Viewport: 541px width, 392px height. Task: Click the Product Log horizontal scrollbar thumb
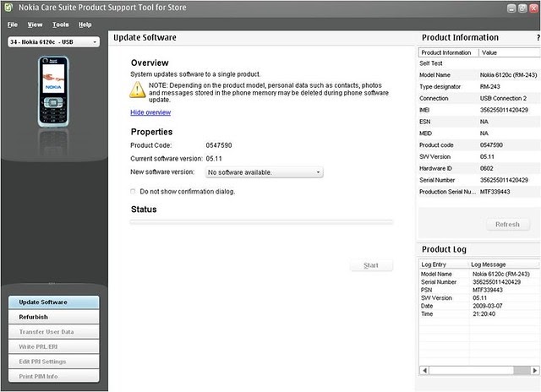(522, 370)
